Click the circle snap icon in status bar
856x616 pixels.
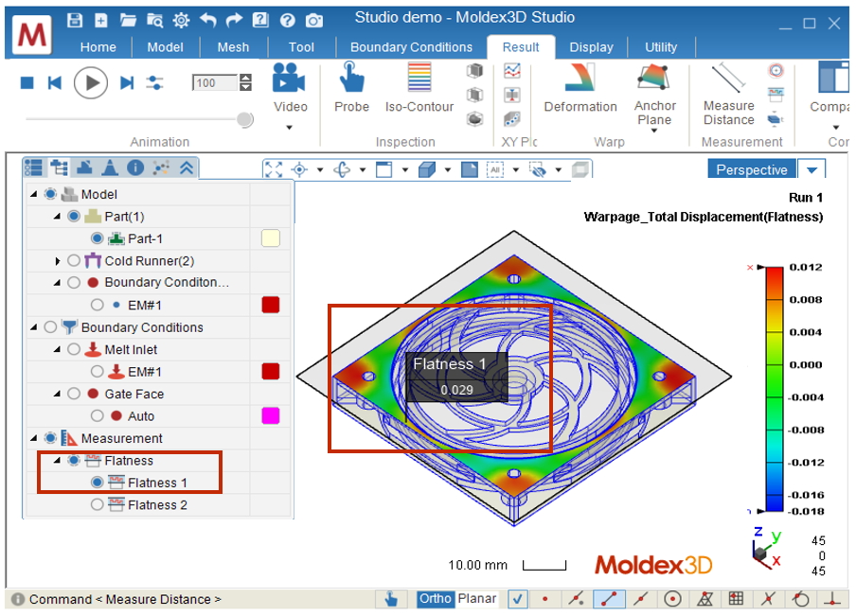pyautogui.click(x=672, y=599)
